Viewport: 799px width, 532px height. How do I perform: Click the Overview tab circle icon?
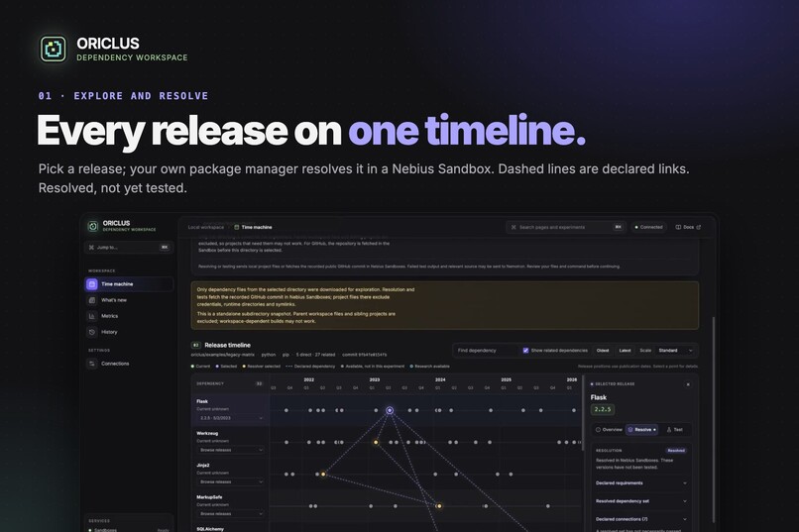598,430
